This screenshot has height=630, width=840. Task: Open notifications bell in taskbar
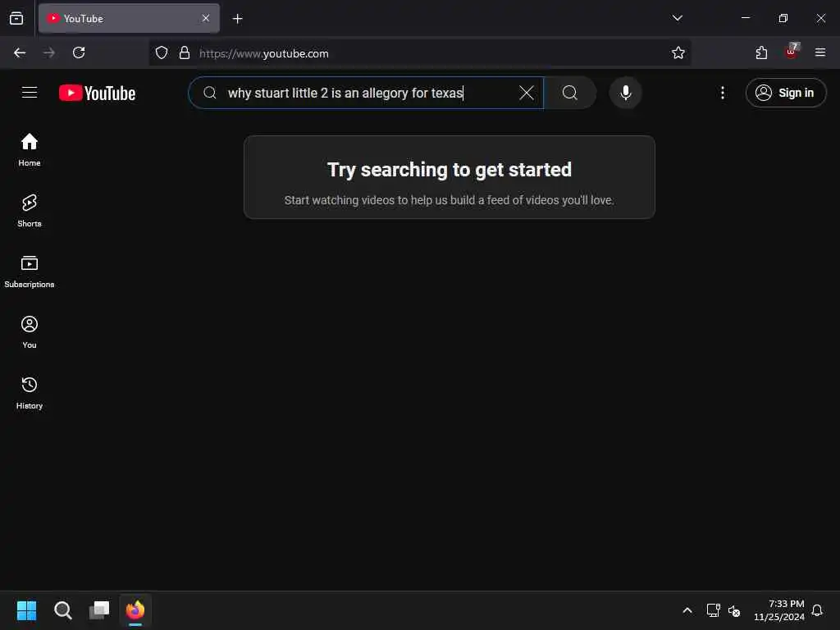[x=817, y=610]
